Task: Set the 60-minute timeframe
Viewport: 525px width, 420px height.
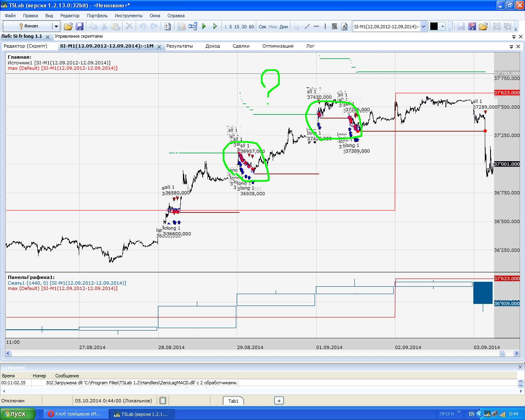Action: click(251, 27)
